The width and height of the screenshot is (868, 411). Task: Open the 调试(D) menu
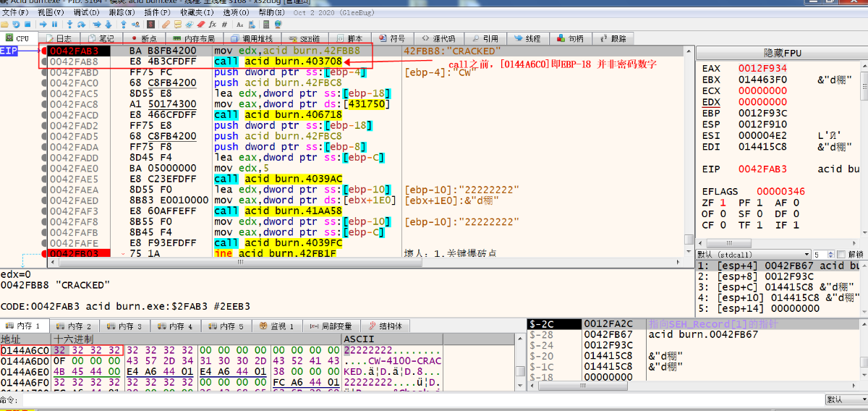87,12
